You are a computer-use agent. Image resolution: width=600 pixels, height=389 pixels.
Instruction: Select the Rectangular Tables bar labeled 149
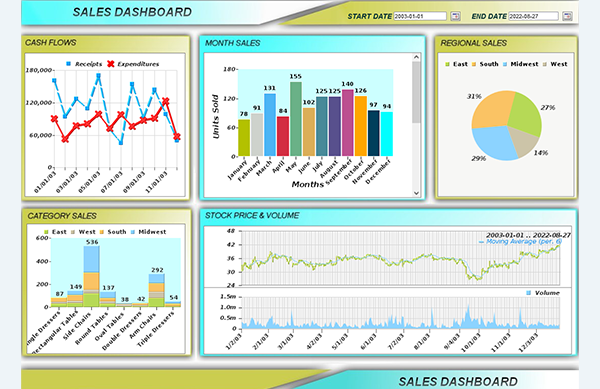[75, 298]
